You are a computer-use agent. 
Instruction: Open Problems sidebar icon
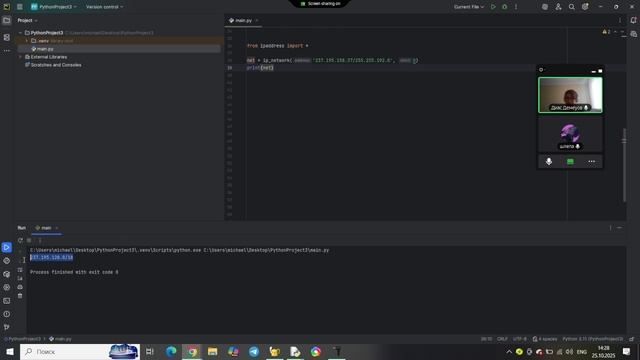(7, 314)
